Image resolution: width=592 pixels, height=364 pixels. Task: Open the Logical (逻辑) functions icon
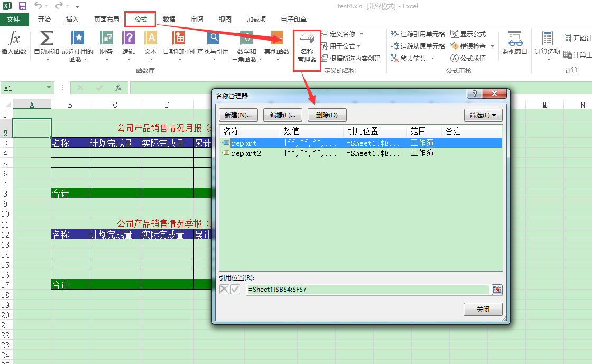(128, 40)
